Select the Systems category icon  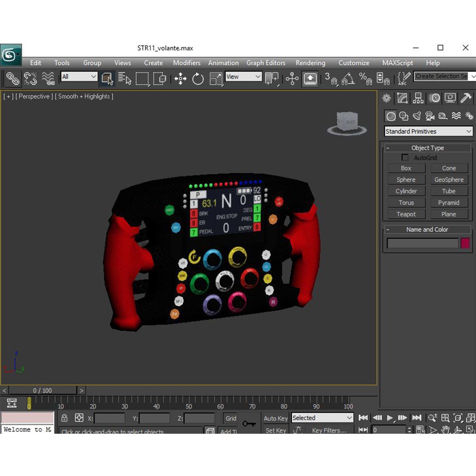pyautogui.click(x=469, y=116)
